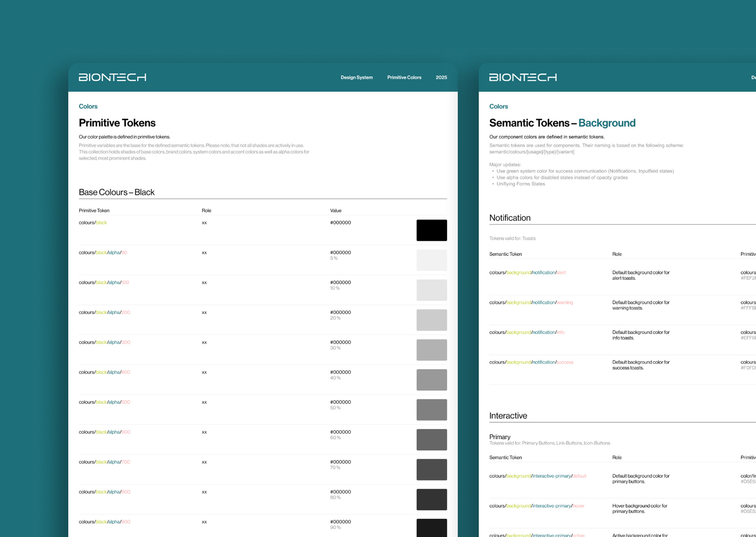Click the Base Colours – Black heading
Image resolution: width=756 pixels, height=537 pixels.
pyautogui.click(x=117, y=192)
